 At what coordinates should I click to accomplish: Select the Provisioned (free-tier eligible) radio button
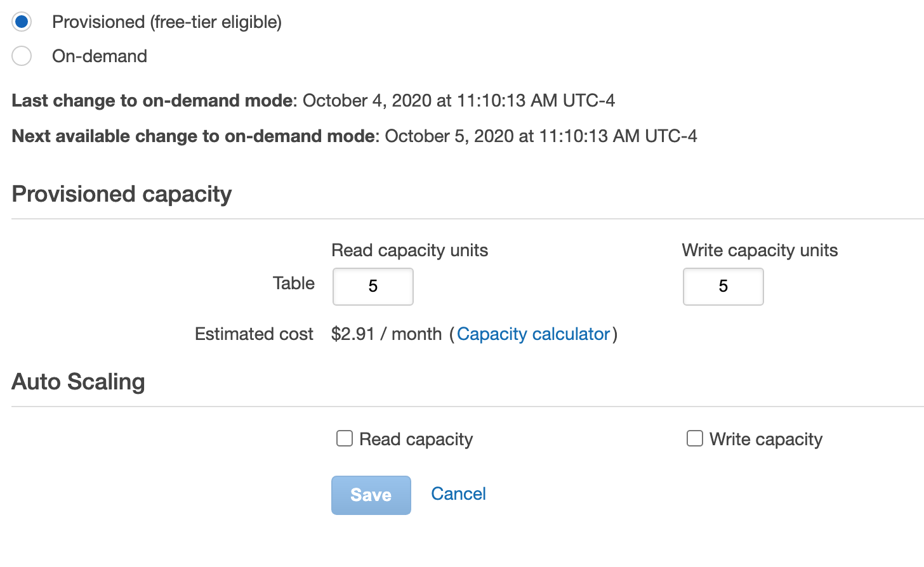point(21,21)
